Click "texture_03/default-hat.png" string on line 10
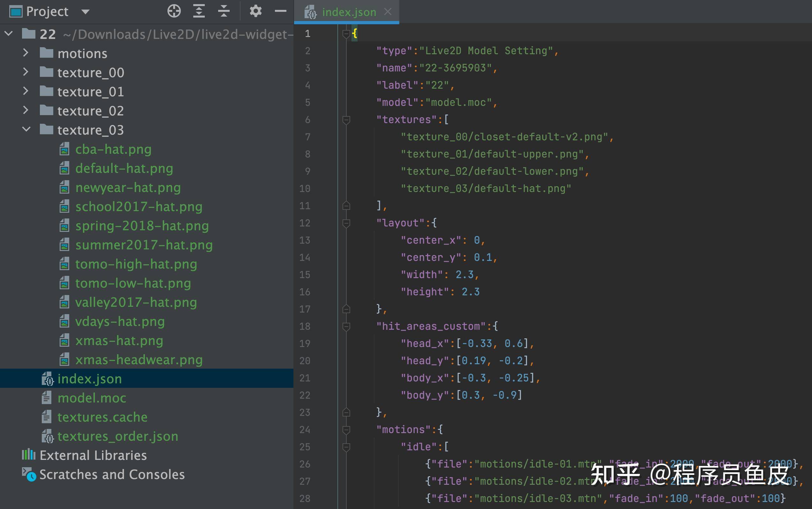 486,188
